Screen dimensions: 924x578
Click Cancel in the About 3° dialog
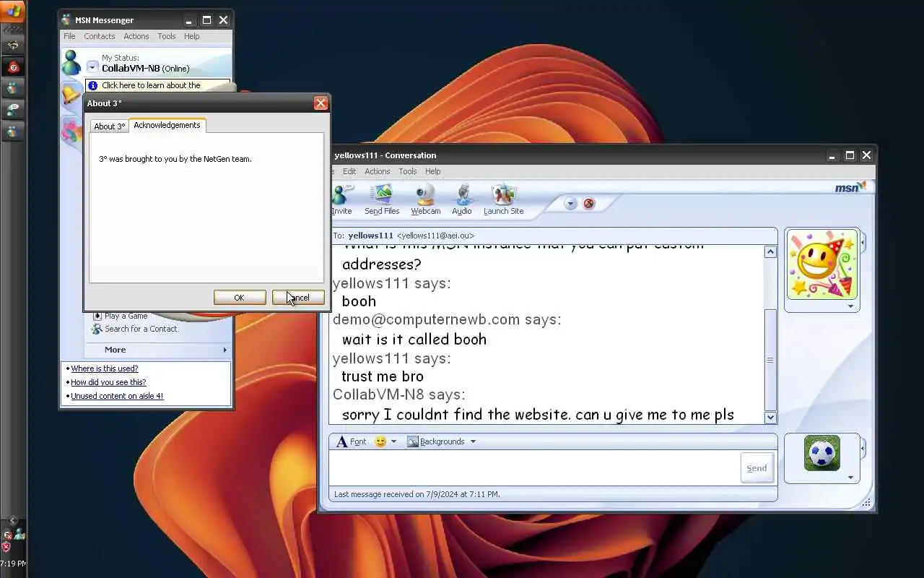[298, 298]
